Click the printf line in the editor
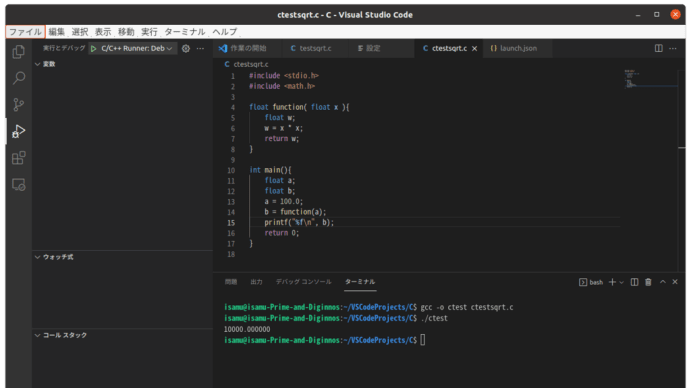The height and width of the screenshot is (388, 690). click(x=299, y=223)
